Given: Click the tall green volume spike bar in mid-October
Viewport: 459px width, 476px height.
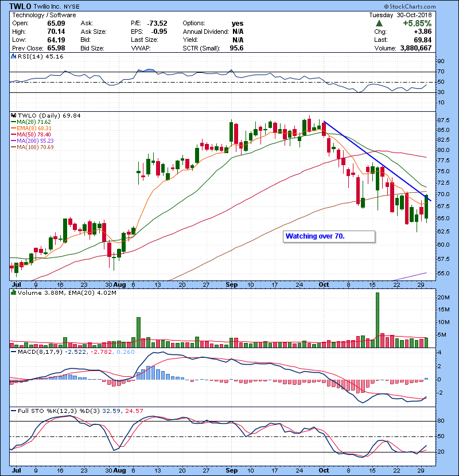Looking at the screenshot, I should [378, 320].
